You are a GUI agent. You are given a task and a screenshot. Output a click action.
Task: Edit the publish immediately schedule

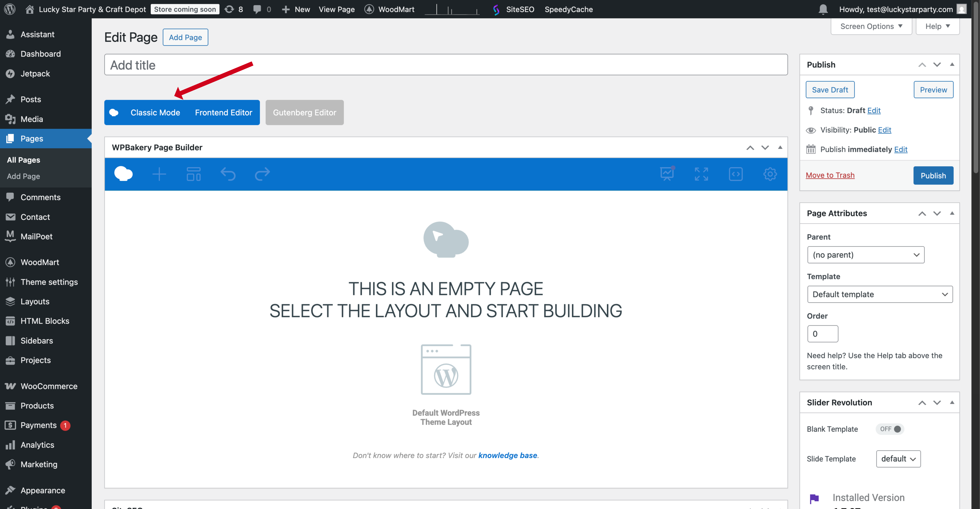(x=900, y=149)
